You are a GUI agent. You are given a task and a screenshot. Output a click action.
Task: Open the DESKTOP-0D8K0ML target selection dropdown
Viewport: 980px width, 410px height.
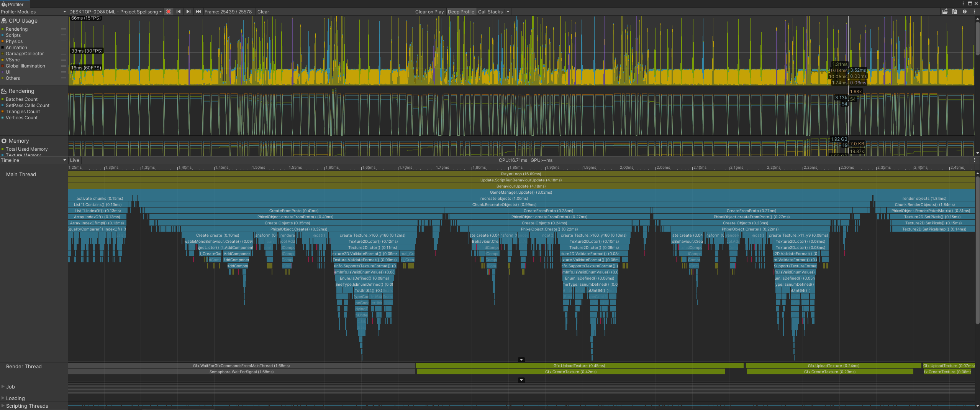pos(115,12)
